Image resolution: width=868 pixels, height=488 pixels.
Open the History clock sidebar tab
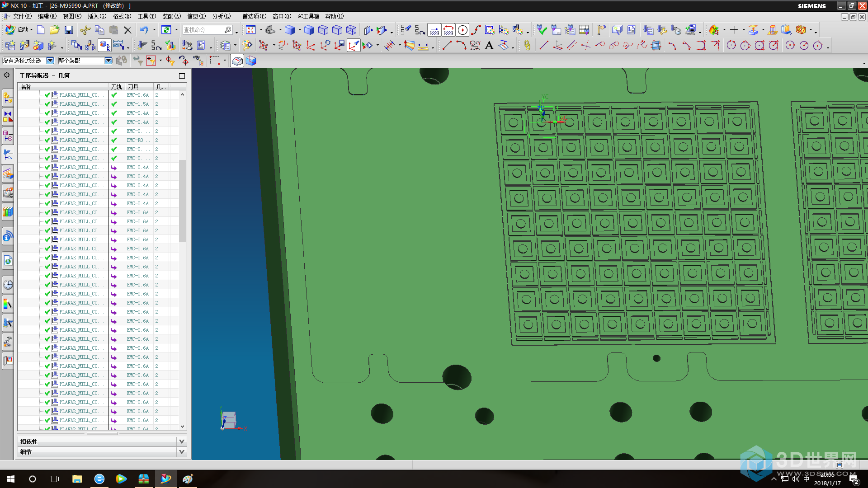(x=8, y=285)
